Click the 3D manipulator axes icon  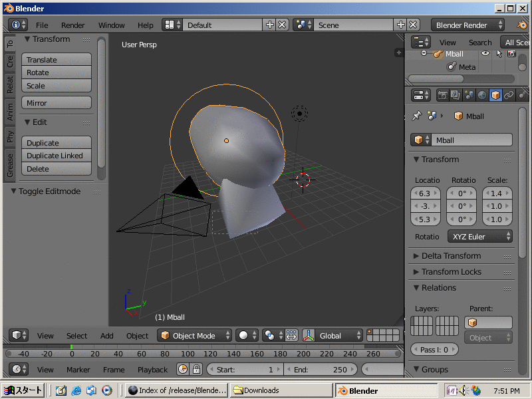point(309,336)
